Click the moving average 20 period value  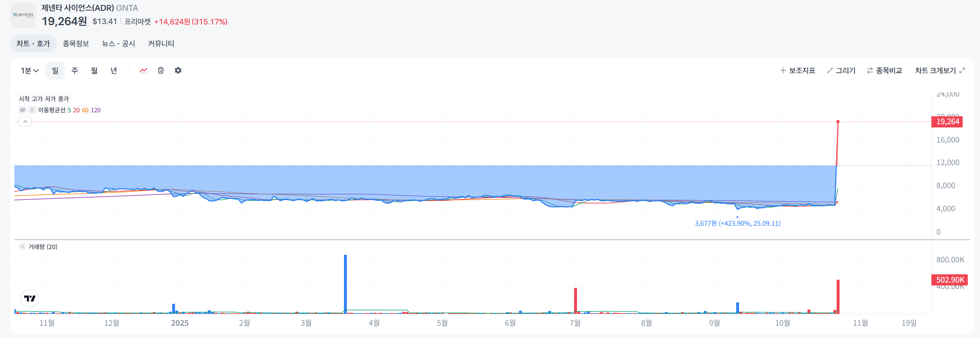(76, 110)
